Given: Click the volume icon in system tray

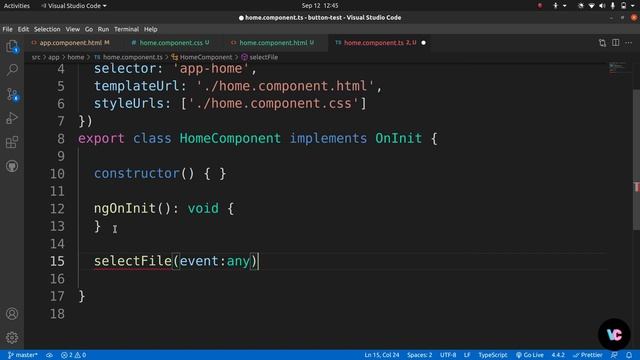Looking at the screenshot, I should pyautogui.click(x=602, y=6).
